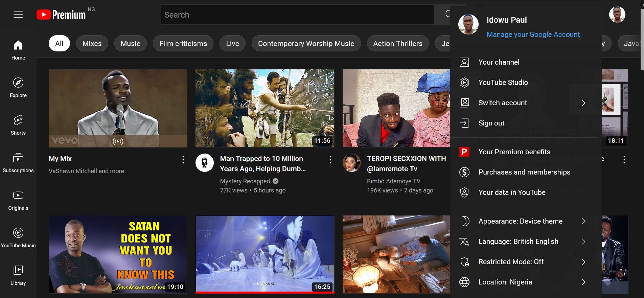Expand Restricted Mode: Off chevron
The width and height of the screenshot is (644, 298).
pyautogui.click(x=583, y=262)
